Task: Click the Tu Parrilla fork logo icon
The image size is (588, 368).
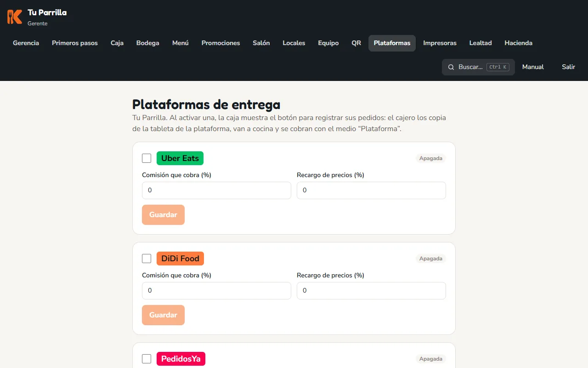Action: pyautogui.click(x=15, y=17)
